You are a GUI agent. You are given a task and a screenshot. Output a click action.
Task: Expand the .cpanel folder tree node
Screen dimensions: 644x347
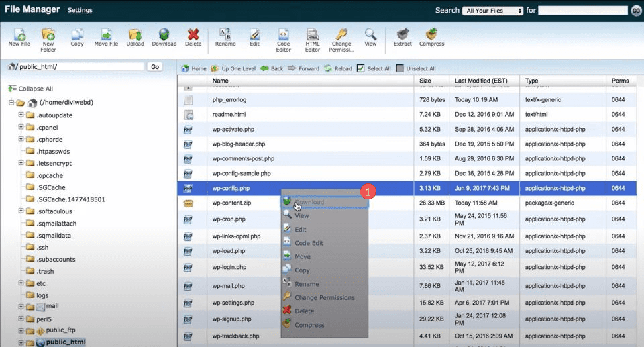(21, 128)
